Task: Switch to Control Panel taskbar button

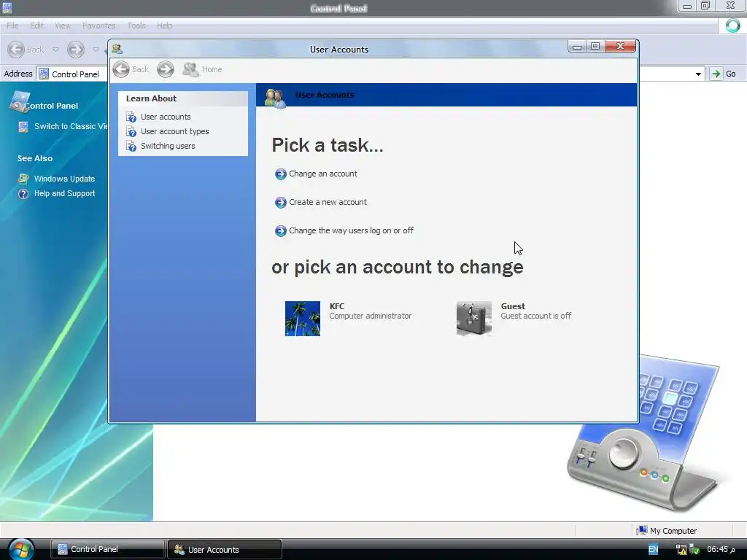Action: 108,549
